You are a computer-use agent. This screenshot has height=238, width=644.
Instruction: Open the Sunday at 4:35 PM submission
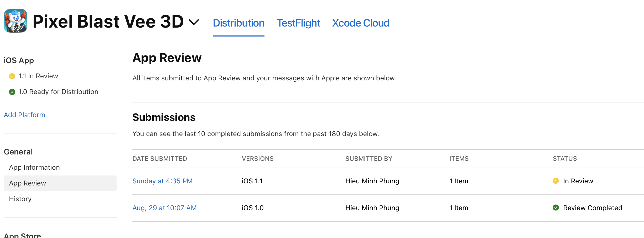(162, 181)
